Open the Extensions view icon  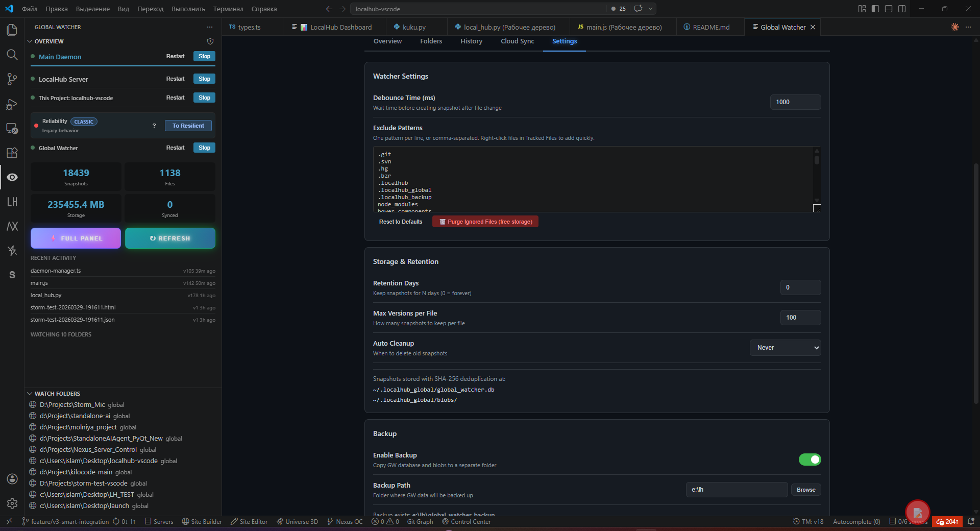point(12,153)
